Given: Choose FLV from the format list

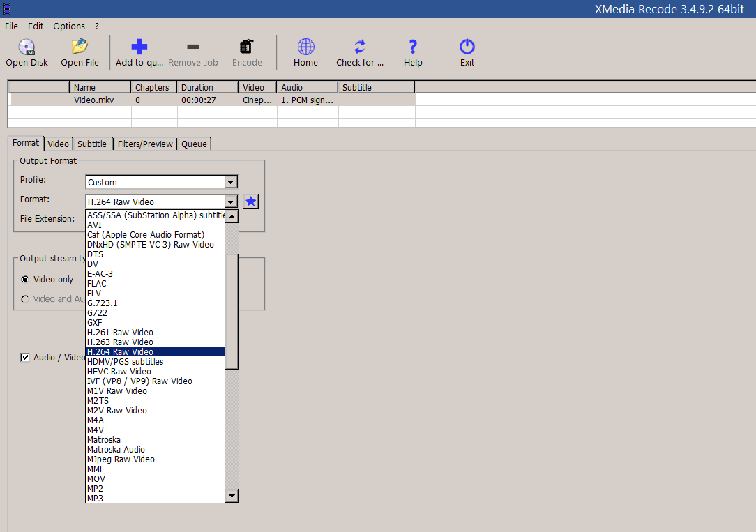Looking at the screenshot, I should (x=156, y=294).
